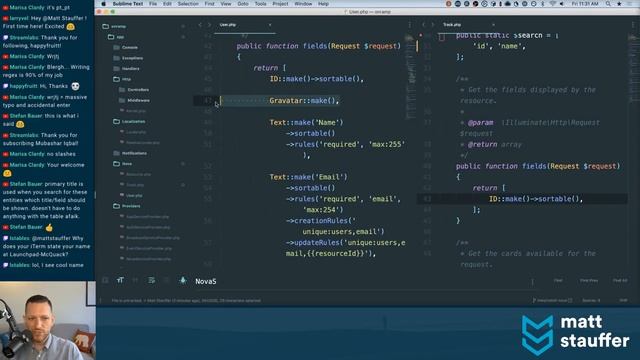Toggle case sensitive icon in find panel

[120, 280]
